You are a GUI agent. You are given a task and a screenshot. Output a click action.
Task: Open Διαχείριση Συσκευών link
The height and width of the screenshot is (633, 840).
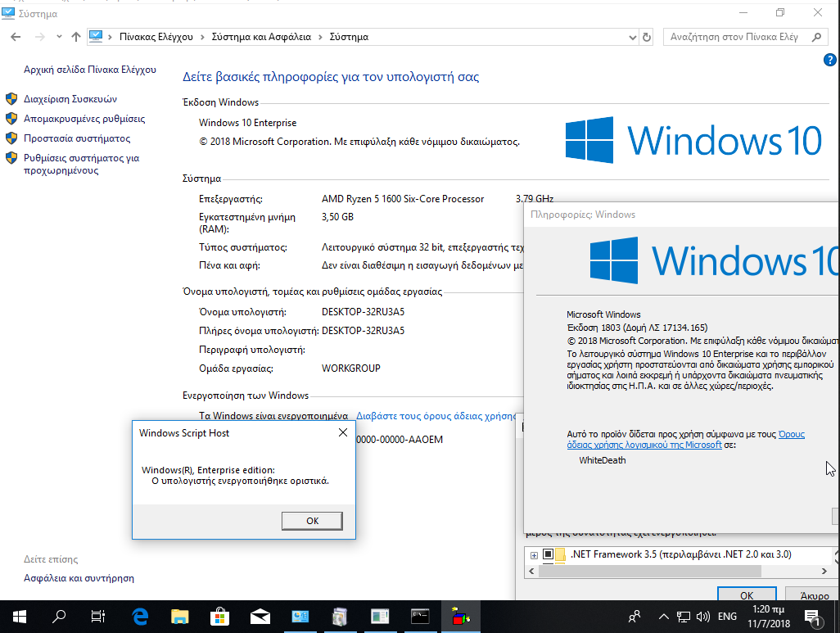click(x=70, y=98)
